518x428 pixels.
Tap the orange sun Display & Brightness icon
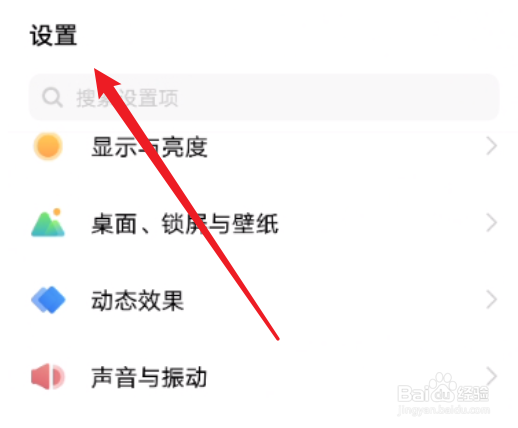(x=48, y=146)
